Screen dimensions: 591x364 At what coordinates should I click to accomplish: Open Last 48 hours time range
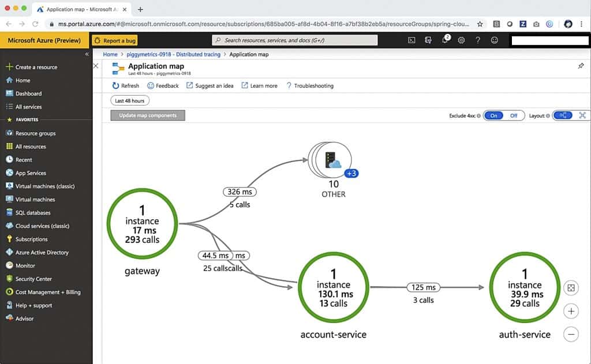coord(130,100)
